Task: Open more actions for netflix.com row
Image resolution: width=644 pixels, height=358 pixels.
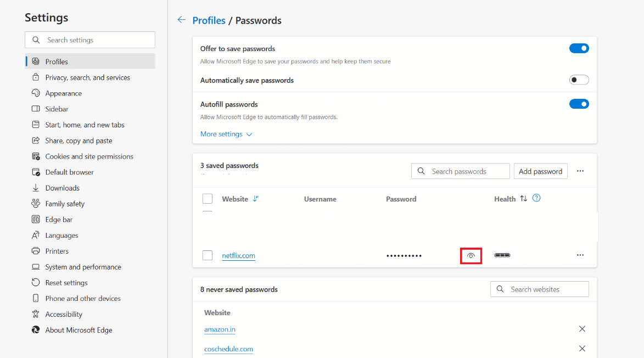Action: point(580,255)
